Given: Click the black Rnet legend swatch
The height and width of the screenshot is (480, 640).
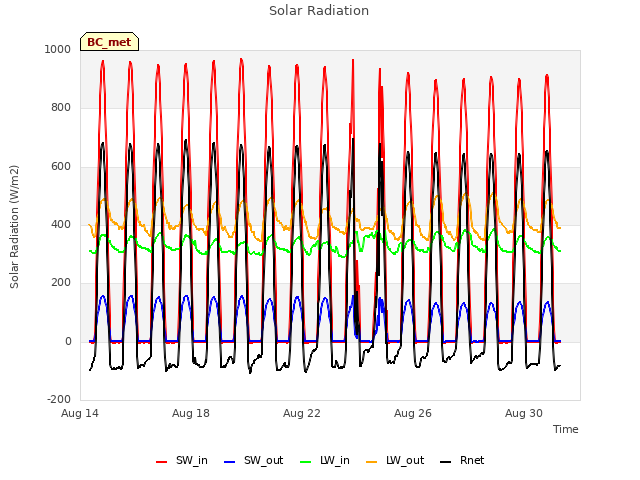Looking at the screenshot, I should (x=446, y=462).
